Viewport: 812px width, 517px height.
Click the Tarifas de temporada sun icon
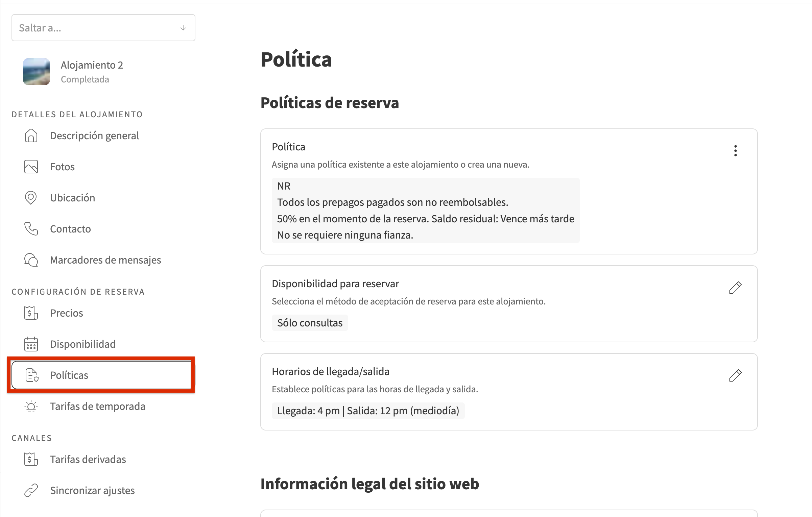tap(31, 407)
